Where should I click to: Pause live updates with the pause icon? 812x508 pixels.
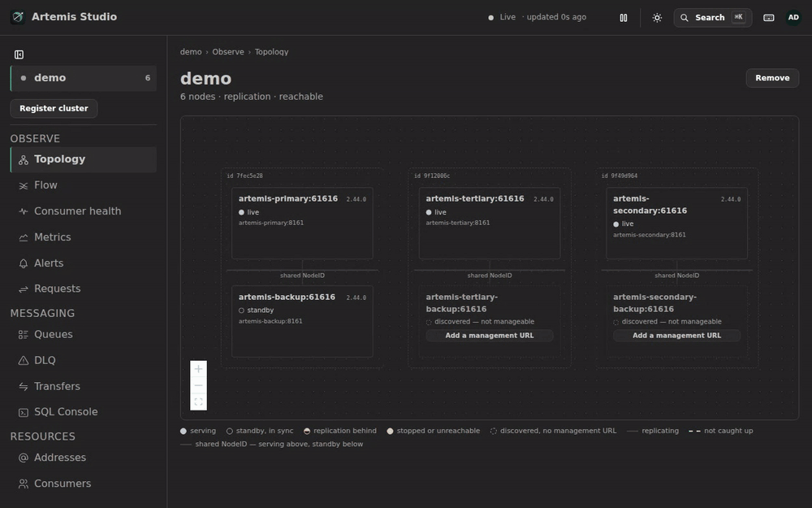[624, 18]
